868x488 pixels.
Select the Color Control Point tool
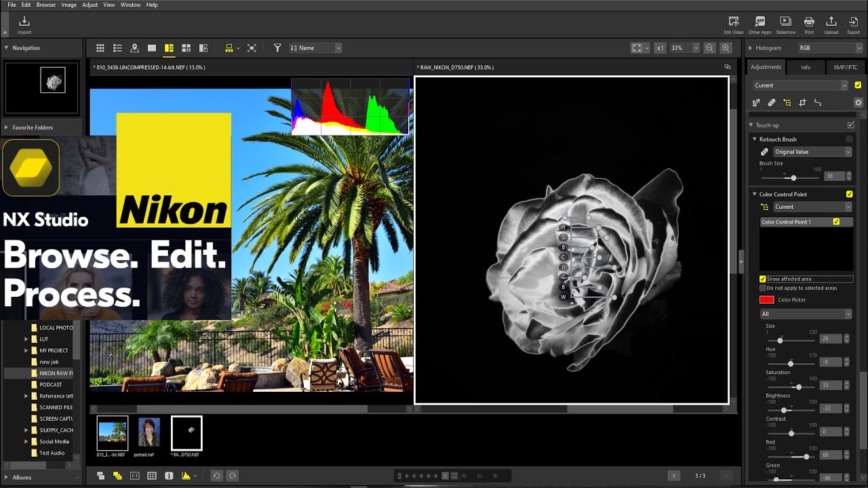[787, 102]
